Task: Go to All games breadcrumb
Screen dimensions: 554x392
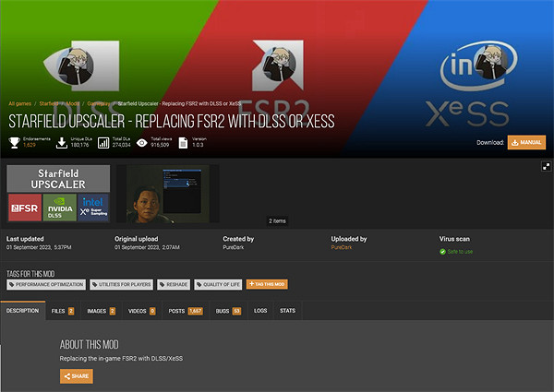Action: click(21, 104)
